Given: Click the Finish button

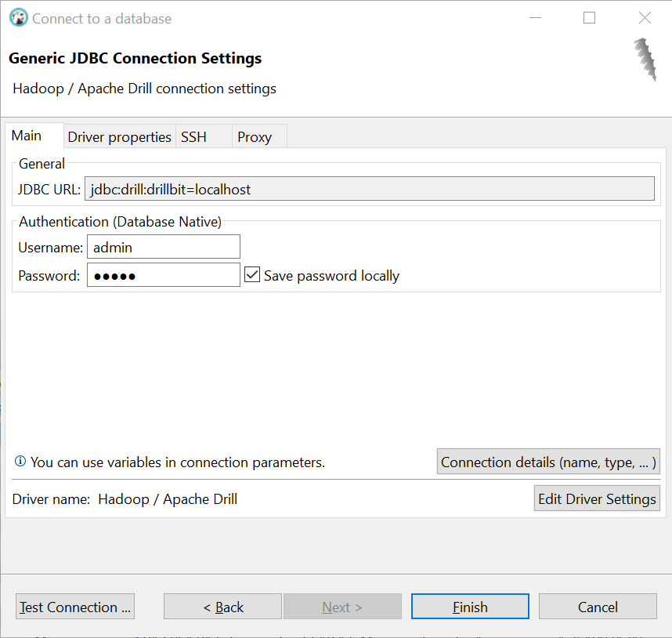Looking at the screenshot, I should tap(469, 606).
